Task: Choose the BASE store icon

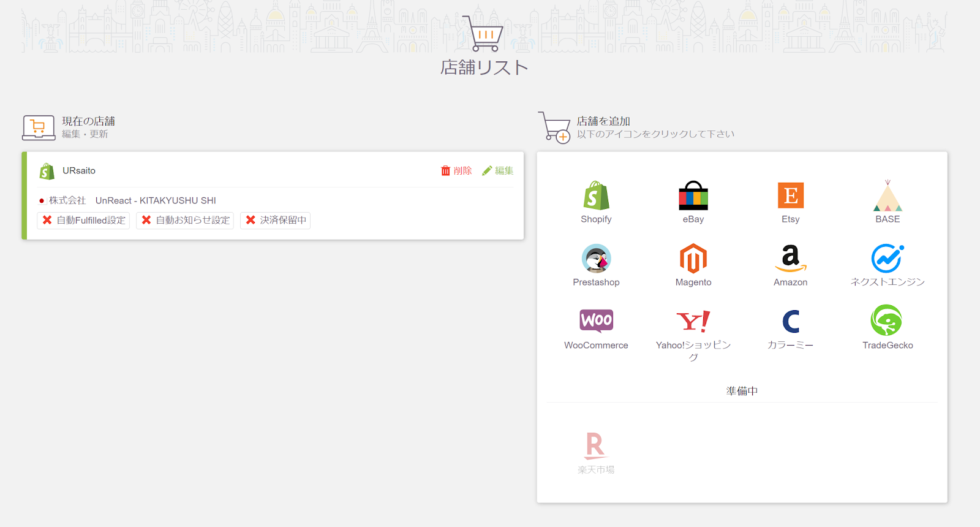Action: coord(888,196)
